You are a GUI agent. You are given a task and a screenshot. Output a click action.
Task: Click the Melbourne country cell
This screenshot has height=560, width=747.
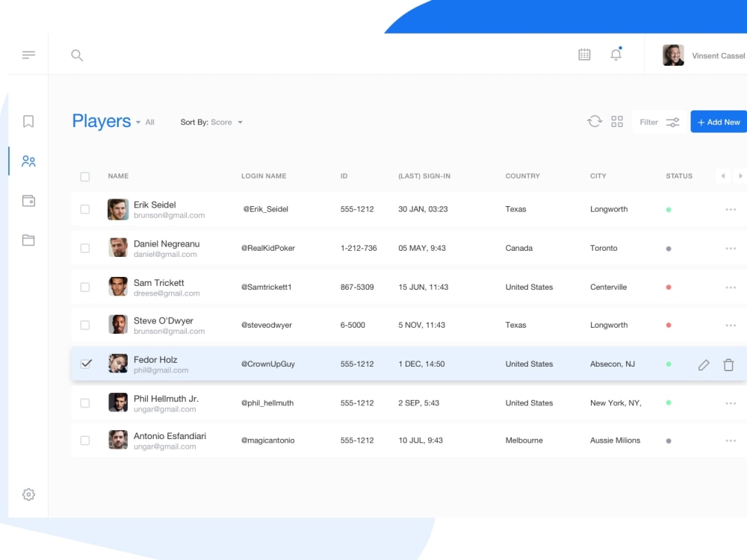pyautogui.click(x=524, y=441)
